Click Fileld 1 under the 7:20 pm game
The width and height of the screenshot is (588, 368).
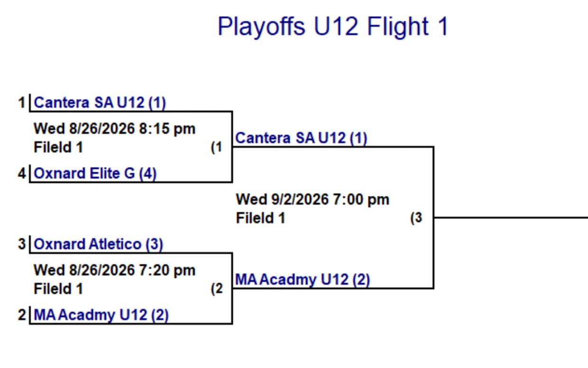pyautogui.click(x=58, y=289)
